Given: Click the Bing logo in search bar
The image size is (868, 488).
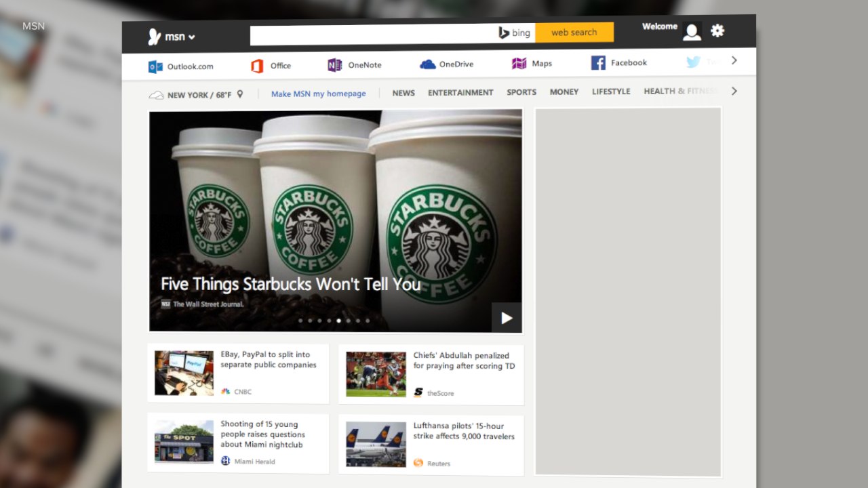Looking at the screenshot, I should click(515, 33).
